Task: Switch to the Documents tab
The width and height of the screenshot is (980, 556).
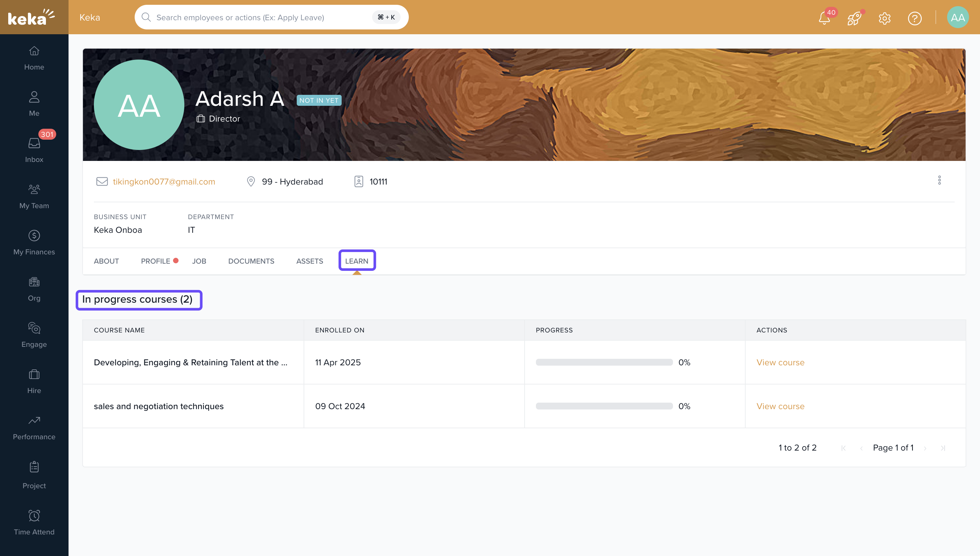Action: pos(251,261)
